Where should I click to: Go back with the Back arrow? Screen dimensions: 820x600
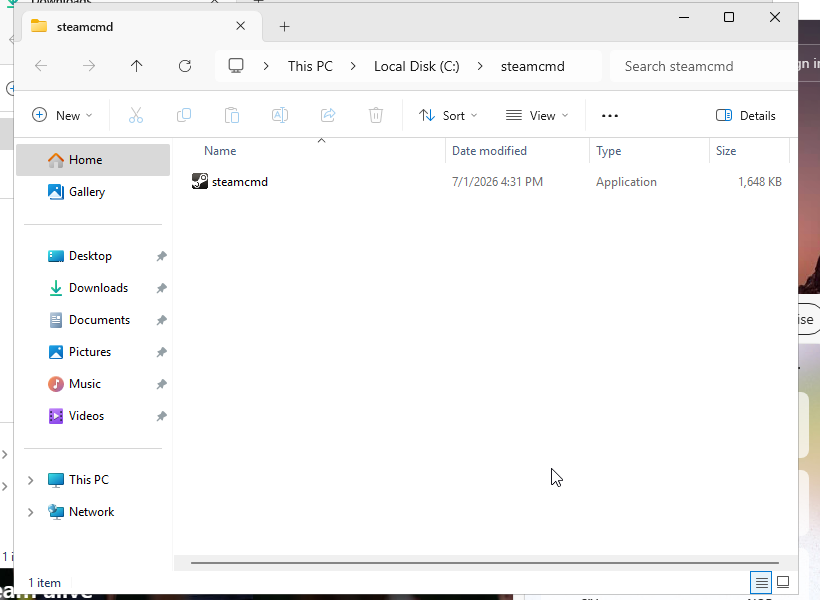pos(41,66)
